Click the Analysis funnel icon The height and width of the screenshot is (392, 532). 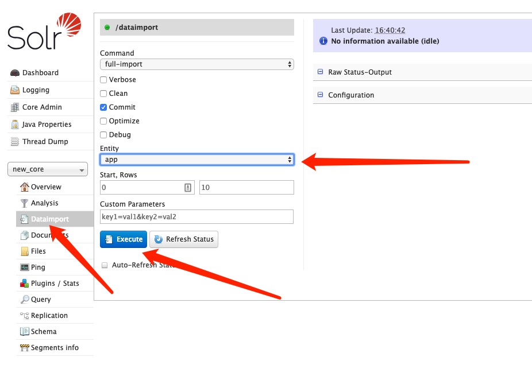pos(25,203)
